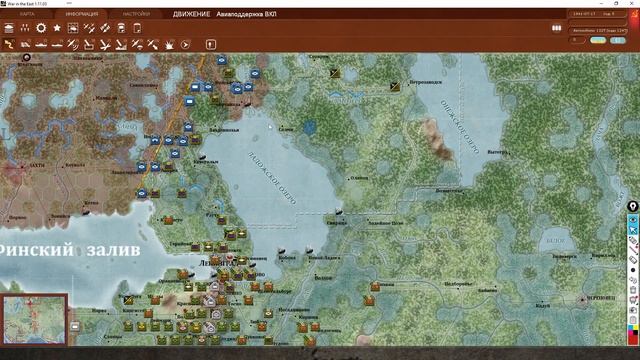Select the cursor arrow tool in drawing toolbar

pos(633,230)
